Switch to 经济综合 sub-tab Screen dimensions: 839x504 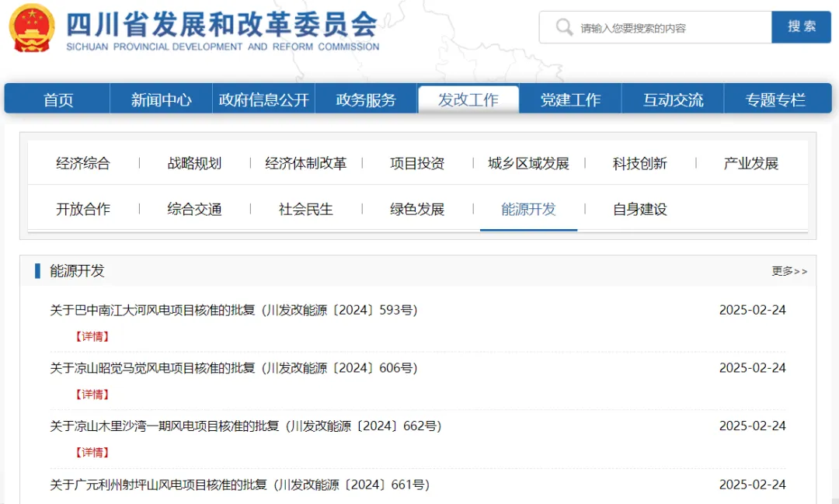click(83, 163)
